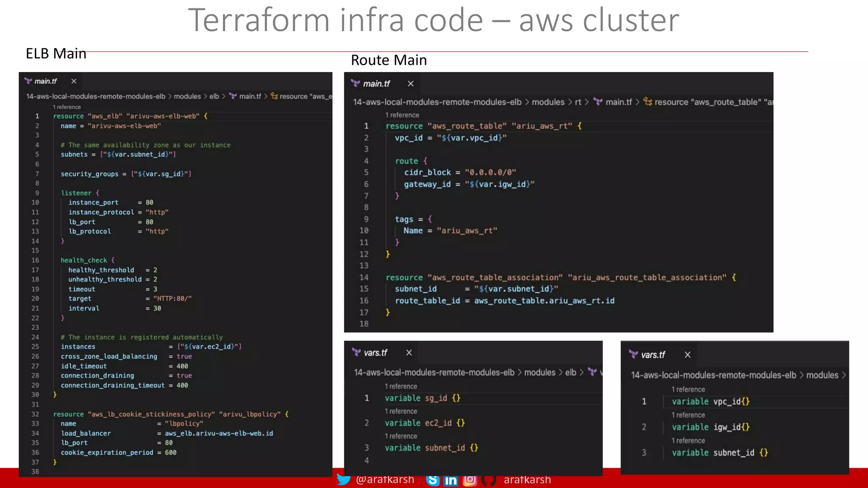The width and height of the screenshot is (868, 488).
Task: Close the elb vars.tf tab
Action: click(x=409, y=352)
